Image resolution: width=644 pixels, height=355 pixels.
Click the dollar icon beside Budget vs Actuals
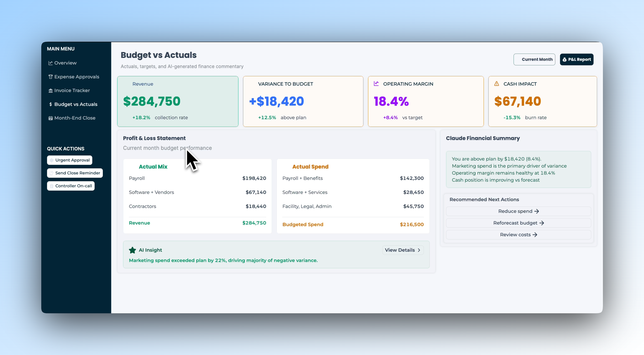(51, 104)
